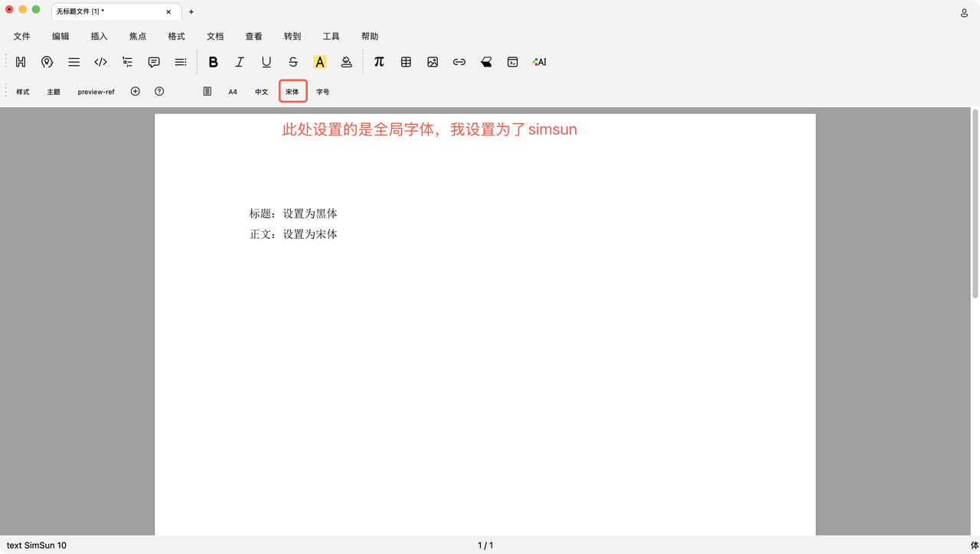Open the 格式 menu

(176, 36)
